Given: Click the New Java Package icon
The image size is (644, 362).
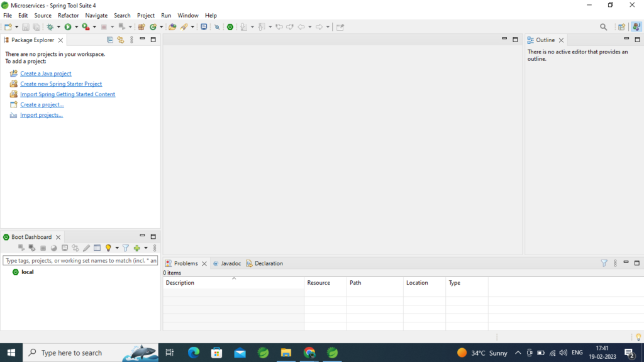Looking at the screenshot, I should click(x=142, y=27).
